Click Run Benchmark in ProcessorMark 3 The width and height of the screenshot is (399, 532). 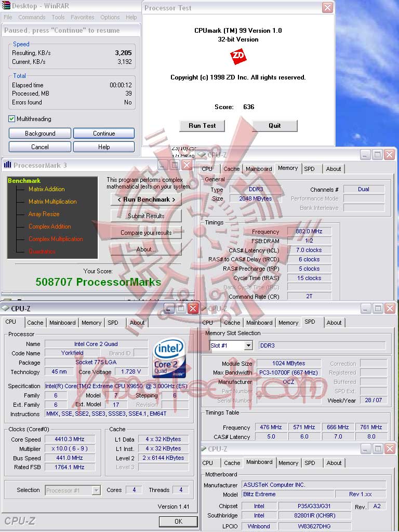(x=146, y=199)
